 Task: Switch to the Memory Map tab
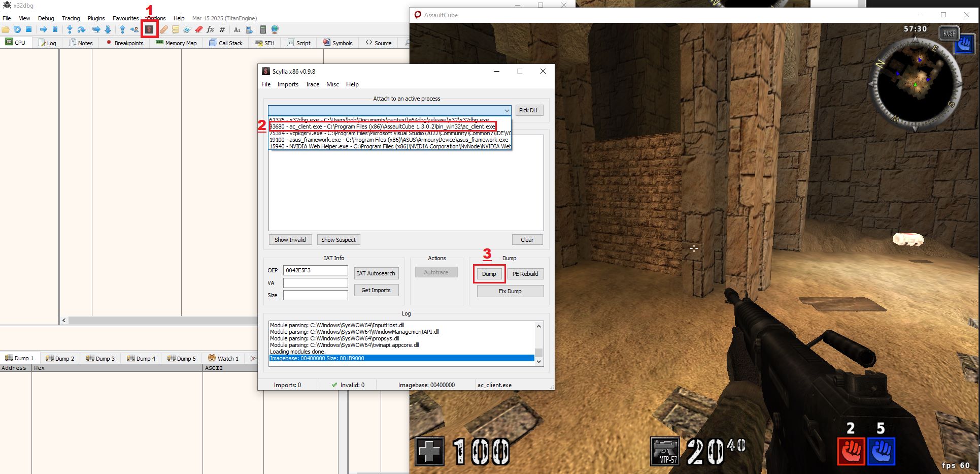[x=176, y=43]
